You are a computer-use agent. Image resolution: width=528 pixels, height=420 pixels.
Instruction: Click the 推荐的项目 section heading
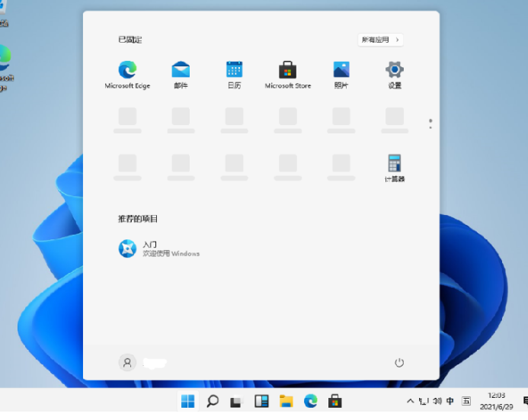(x=138, y=219)
